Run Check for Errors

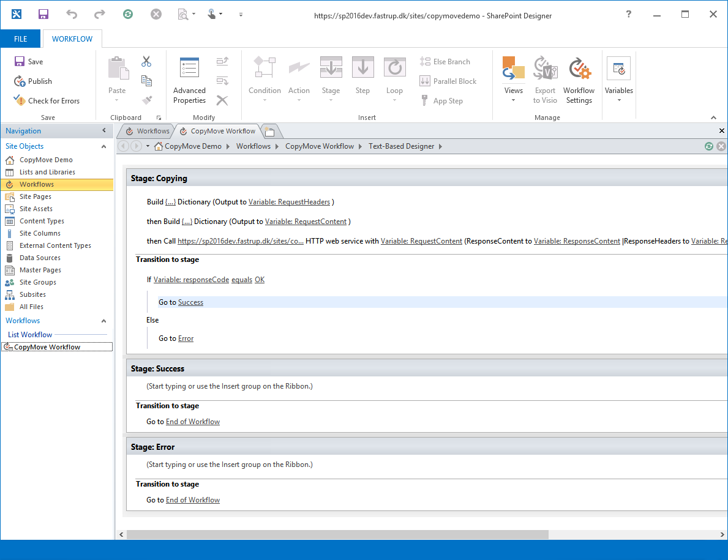tap(47, 101)
